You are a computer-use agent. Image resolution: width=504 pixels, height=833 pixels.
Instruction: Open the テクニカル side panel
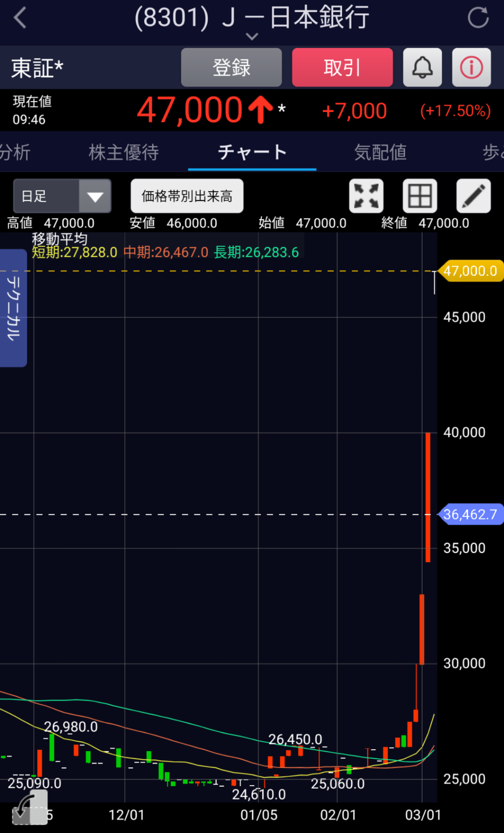point(13,308)
